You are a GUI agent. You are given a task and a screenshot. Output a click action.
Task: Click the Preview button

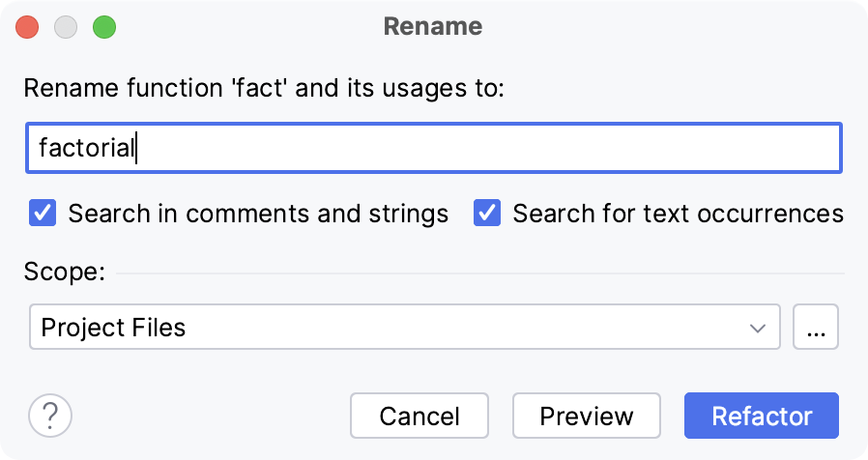(x=586, y=417)
